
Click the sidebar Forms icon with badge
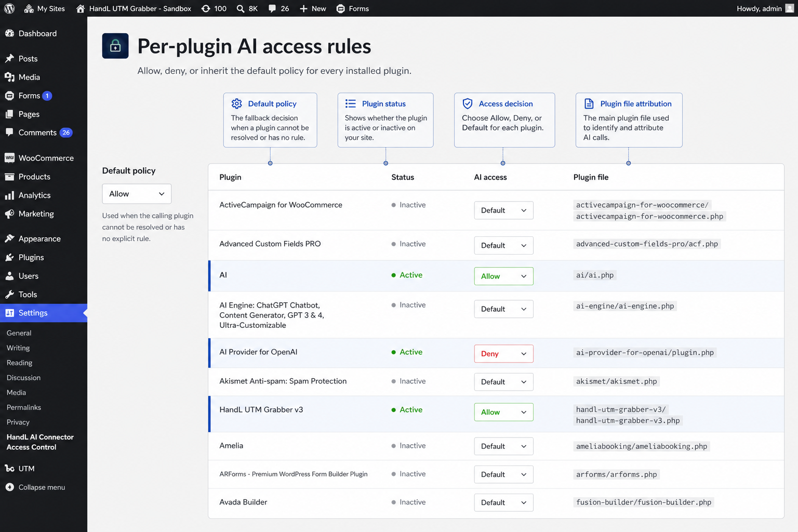[9, 96]
